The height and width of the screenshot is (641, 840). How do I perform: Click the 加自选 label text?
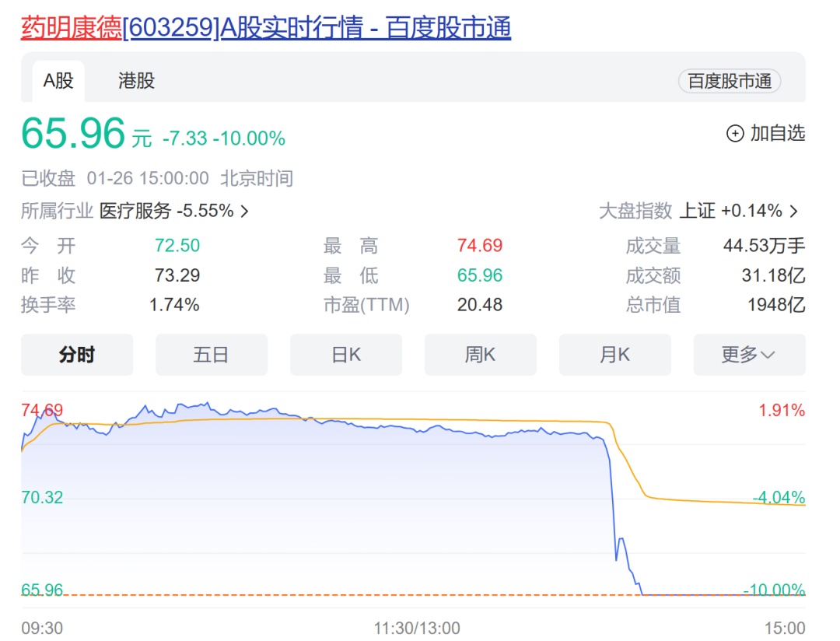[x=777, y=133]
